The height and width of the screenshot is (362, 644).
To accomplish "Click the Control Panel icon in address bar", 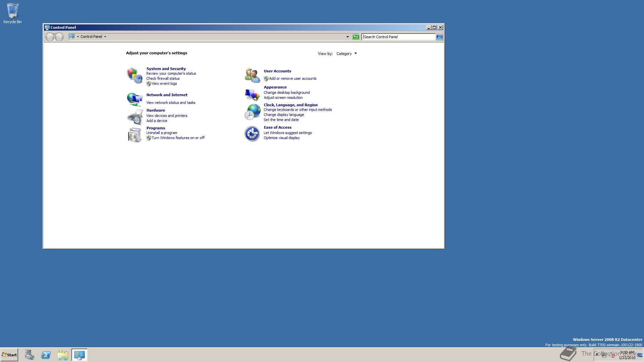I will pos(72,37).
